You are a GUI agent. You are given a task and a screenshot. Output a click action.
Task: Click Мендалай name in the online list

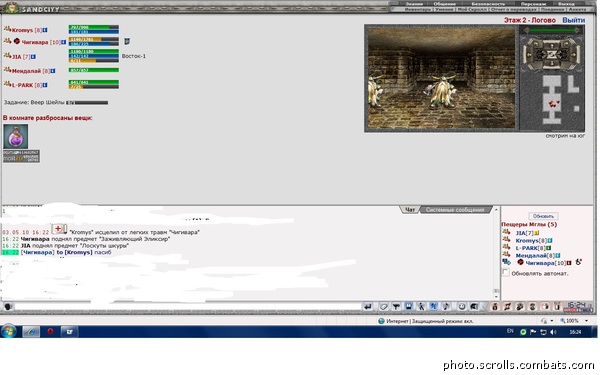pyautogui.click(x=531, y=255)
